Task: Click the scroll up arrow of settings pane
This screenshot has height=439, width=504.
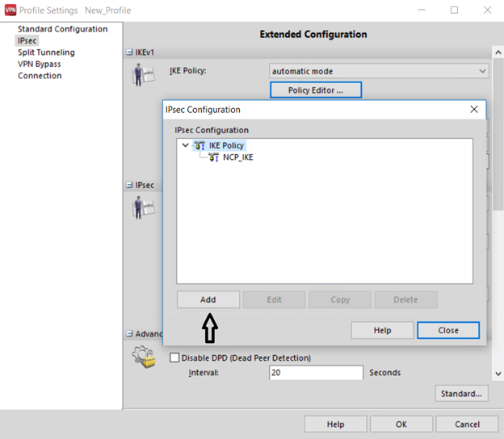Action: (x=498, y=52)
